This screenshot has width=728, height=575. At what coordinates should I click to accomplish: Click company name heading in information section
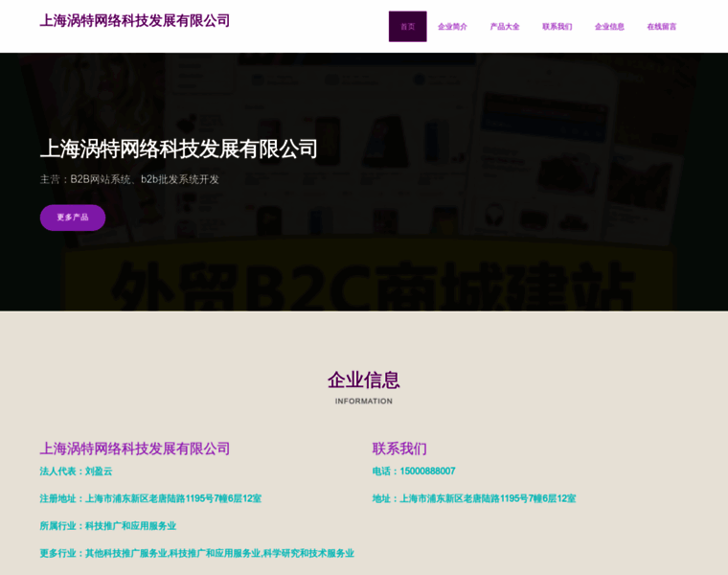(x=135, y=448)
